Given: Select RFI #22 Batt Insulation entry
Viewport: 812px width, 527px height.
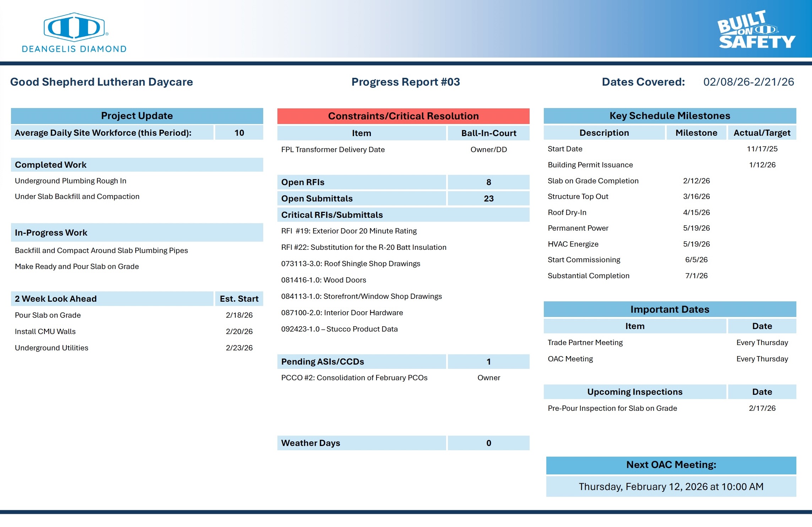Looking at the screenshot, I should point(363,247).
